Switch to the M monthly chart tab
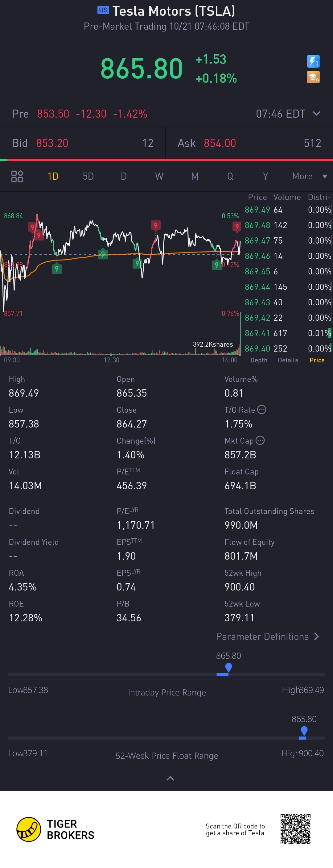The image size is (333, 868). coord(195,176)
